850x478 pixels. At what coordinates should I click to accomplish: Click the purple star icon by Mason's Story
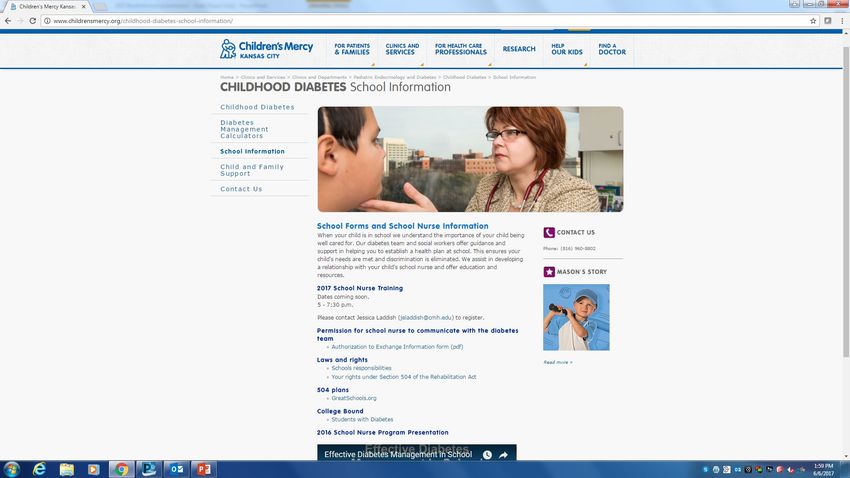[549, 272]
